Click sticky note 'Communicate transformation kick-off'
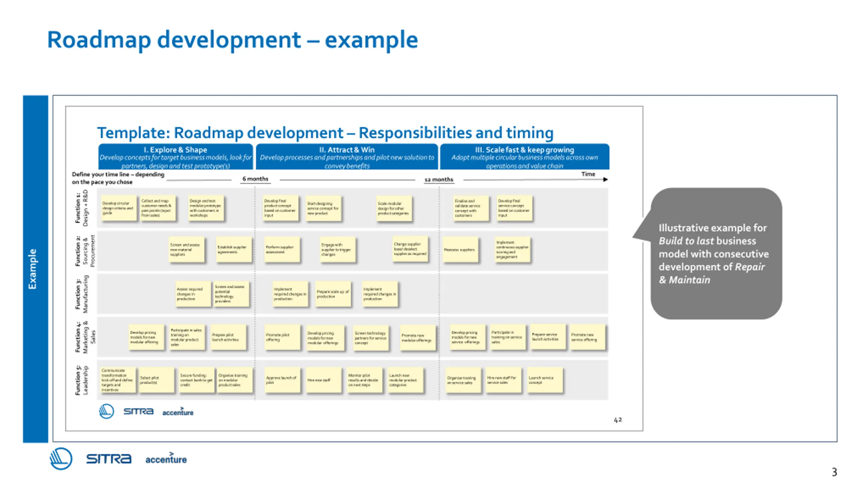868x488 pixels. [x=118, y=380]
